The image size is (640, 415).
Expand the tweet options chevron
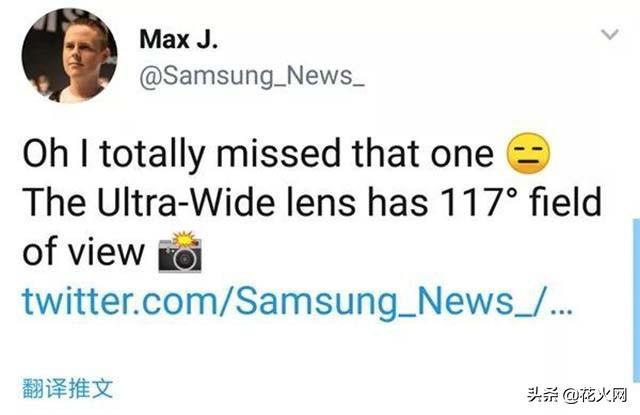click(610, 34)
